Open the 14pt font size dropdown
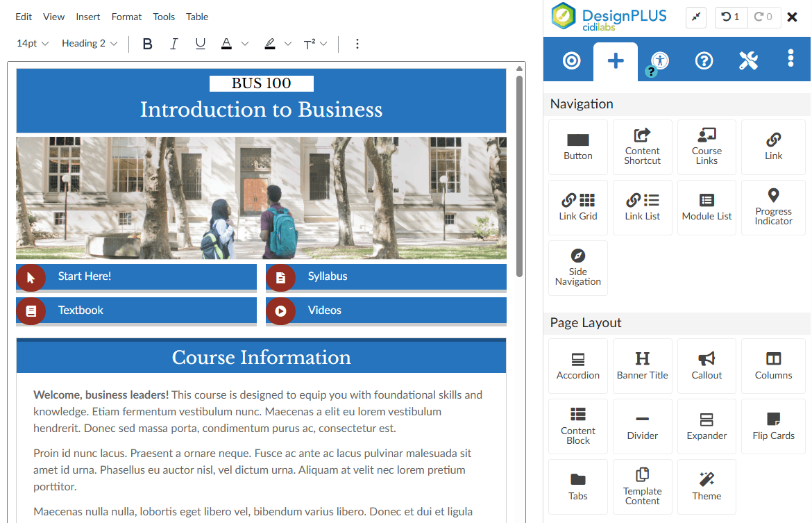Viewport: 812px width, 523px height. click(32, 43)
